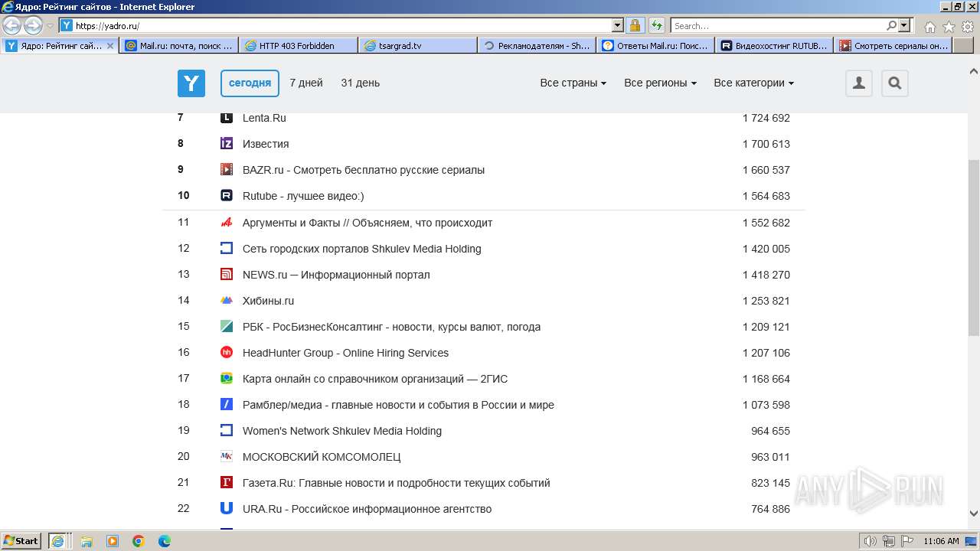Open the search provider dropdown arrow
This screenshot has width=980, height=551.
[904, 26]
